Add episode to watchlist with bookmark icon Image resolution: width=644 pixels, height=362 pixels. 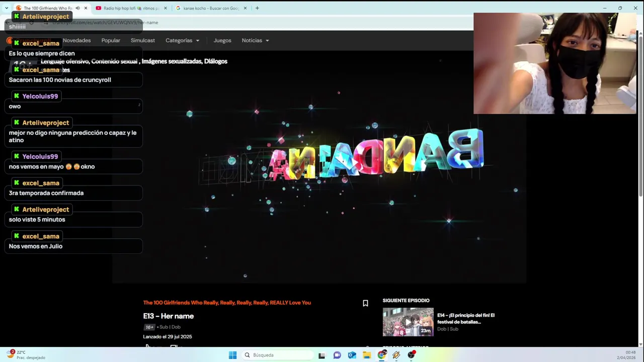[x=365, y=303]
